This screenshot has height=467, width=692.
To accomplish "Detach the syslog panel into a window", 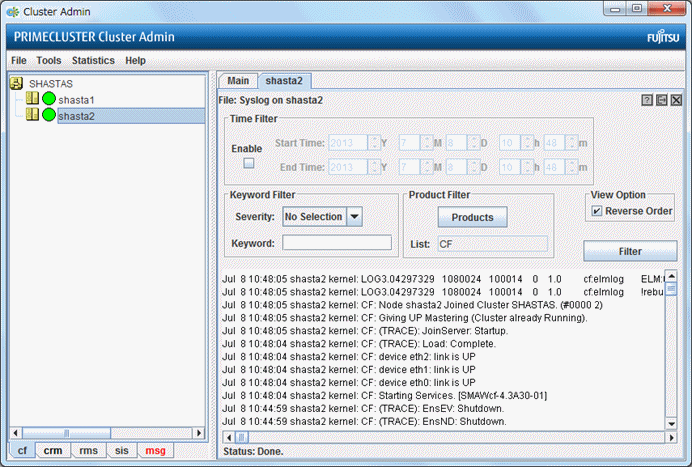I will coord(661,100).
